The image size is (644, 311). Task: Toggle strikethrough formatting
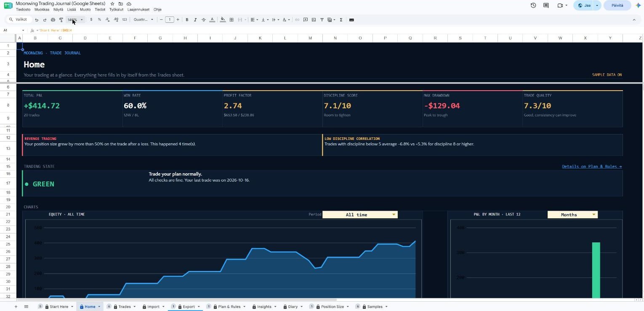pyautogui.click(x=204, y=20)
